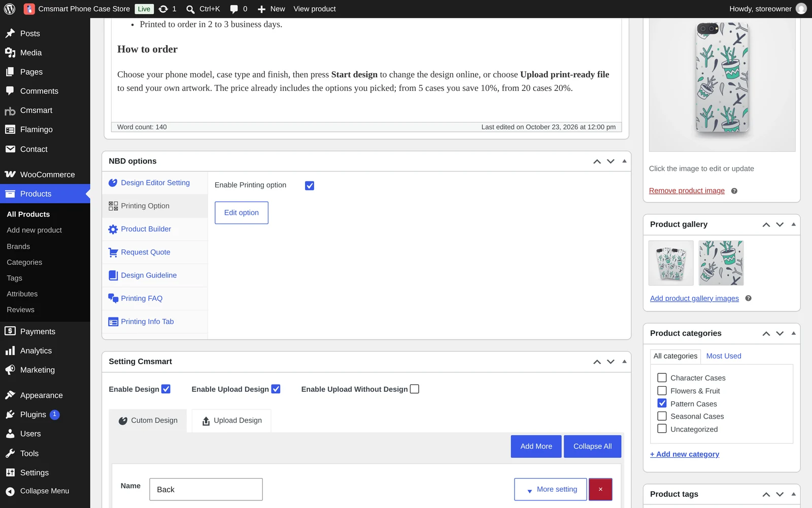Image resolution: width=812 pixels, height=508 pixels.
Task: Collapse the Product categories panel
Action: pos(793,333)
